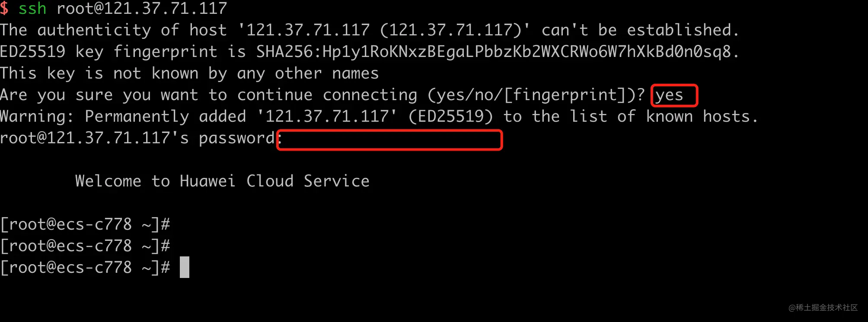The image size is (868, 322).
Task: Click the words can't be established
Action: [640, 31]
